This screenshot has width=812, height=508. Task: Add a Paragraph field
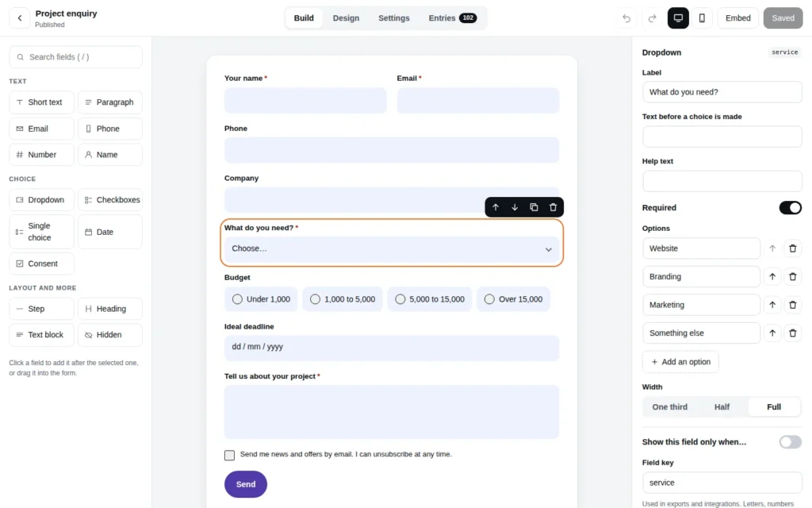point(110,102)
